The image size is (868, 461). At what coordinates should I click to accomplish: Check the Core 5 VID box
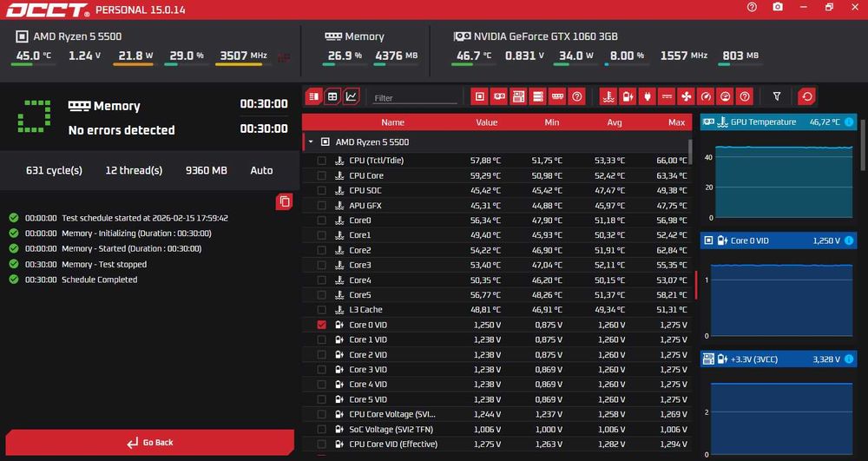(x=322, y=399)
